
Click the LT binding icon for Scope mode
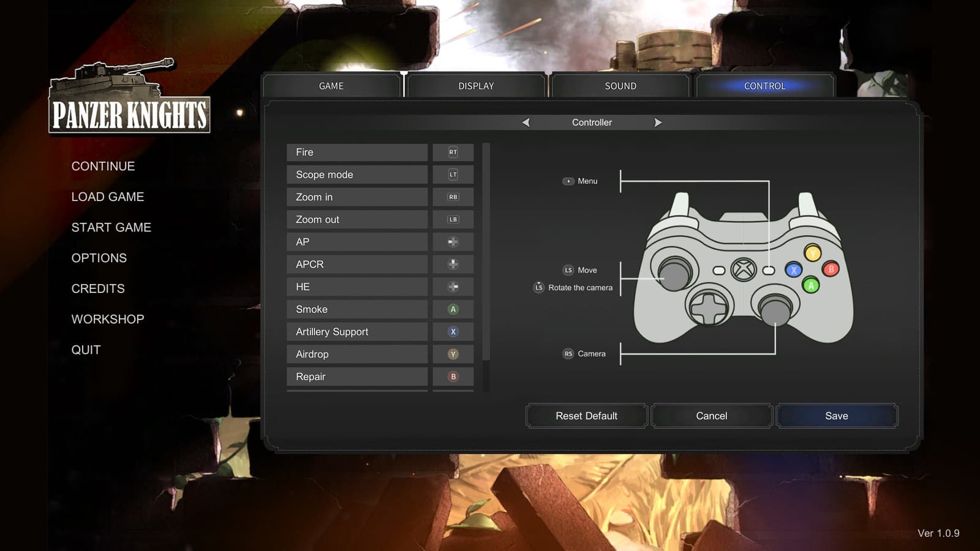pyautogui.click(x=453, y=174)
